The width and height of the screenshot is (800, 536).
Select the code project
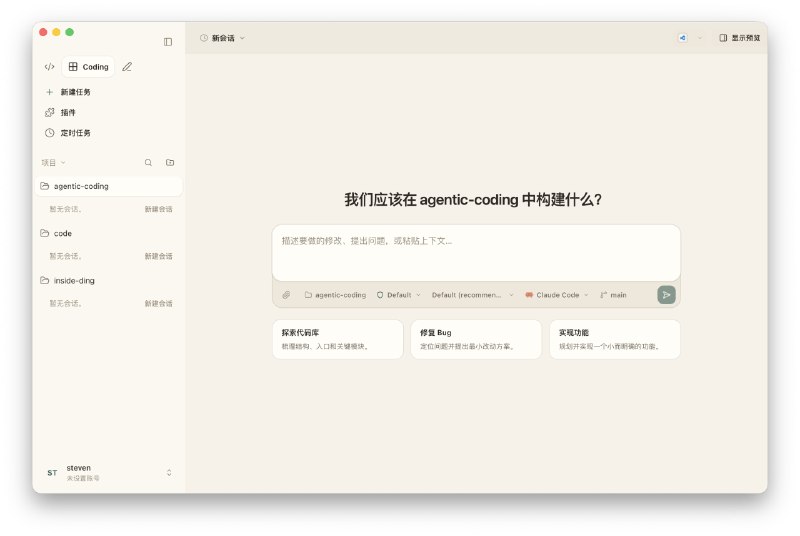tap(109, 234)
